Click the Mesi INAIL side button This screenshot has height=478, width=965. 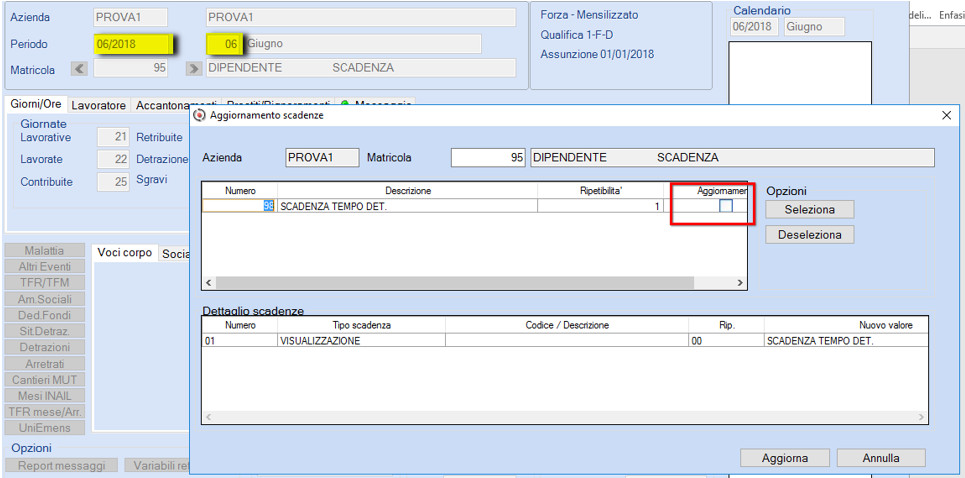point(44,396)
